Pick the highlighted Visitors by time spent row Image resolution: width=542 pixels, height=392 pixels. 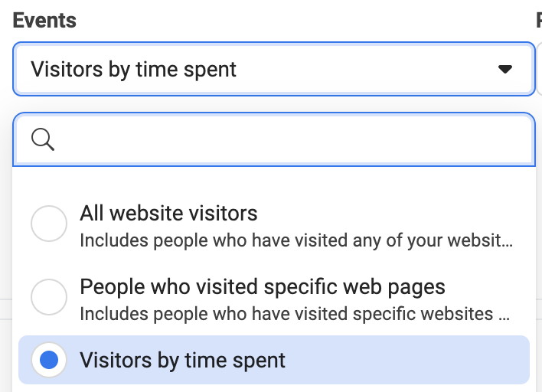coord(274,360)
